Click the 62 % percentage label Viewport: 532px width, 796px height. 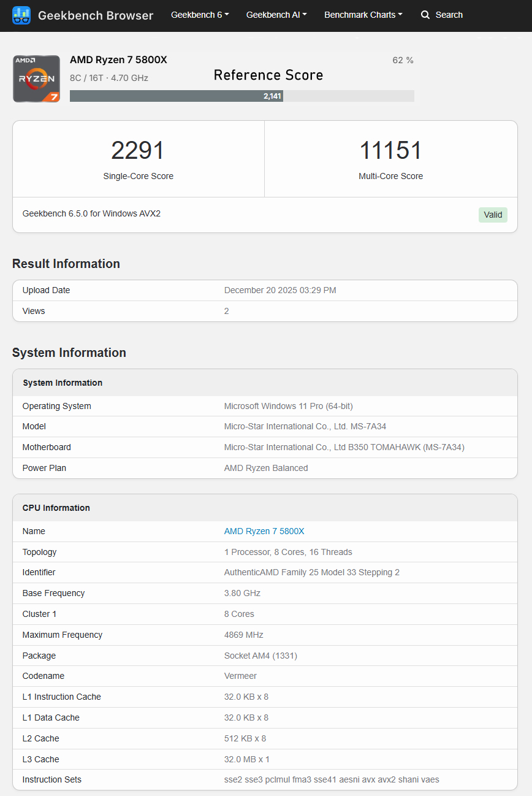[x=403, y=60]
